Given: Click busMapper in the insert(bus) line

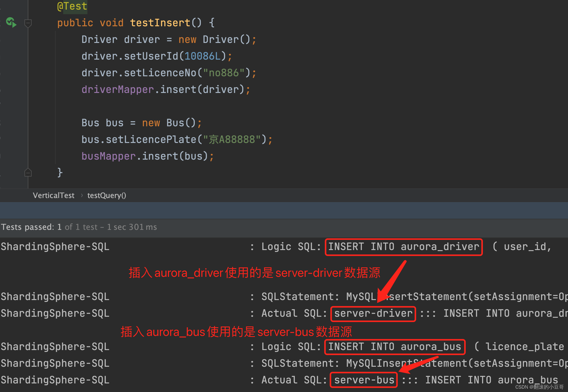Looking at the screenshot, I should click(108, 156).
